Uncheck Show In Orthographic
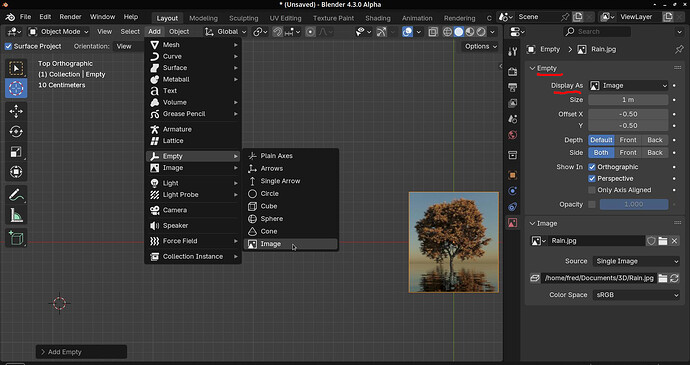This screenshot has height=365, width=690. [x=592, y=167]
